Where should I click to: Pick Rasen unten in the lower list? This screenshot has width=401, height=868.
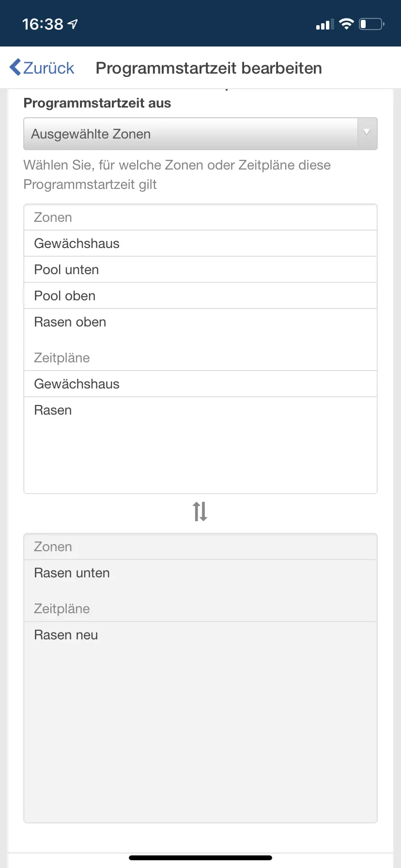[72, 573]
